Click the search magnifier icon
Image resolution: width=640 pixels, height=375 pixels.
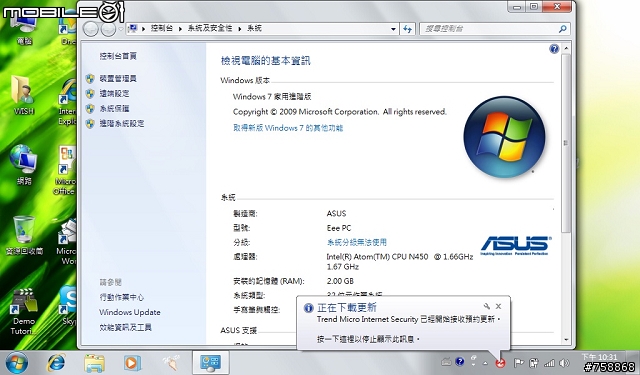click(562, 29)
